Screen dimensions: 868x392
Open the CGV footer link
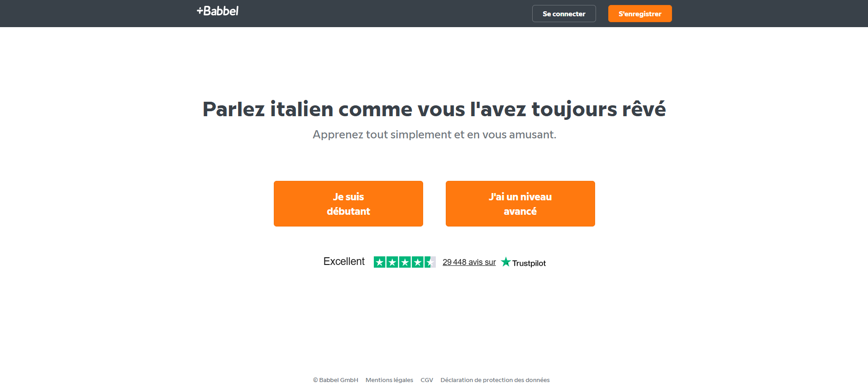(427, 380)
